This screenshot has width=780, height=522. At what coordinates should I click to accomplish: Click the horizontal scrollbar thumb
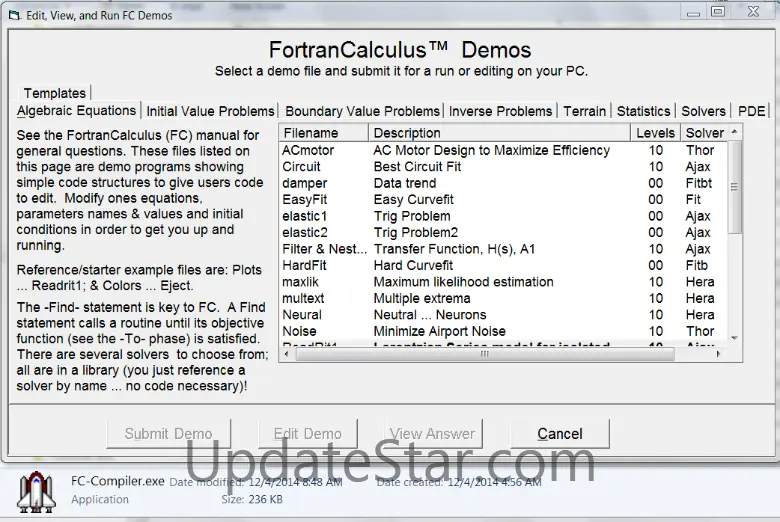point(485,354)
